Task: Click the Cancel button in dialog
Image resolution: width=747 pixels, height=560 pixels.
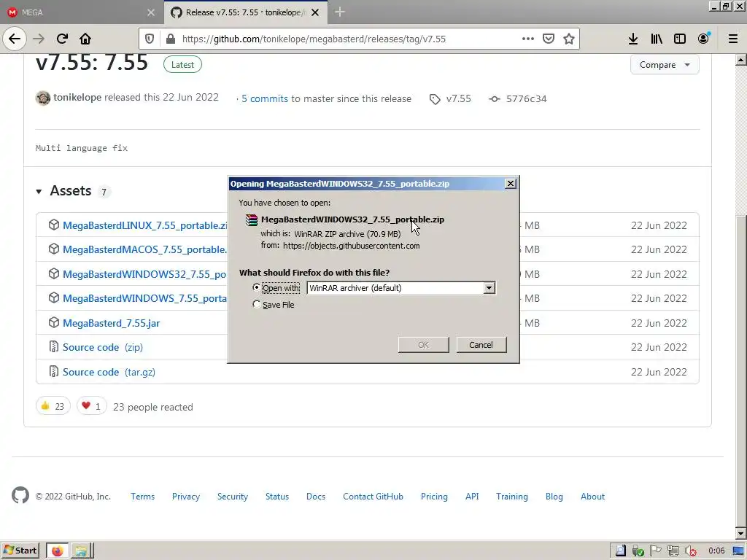Action: click(481, 345)
